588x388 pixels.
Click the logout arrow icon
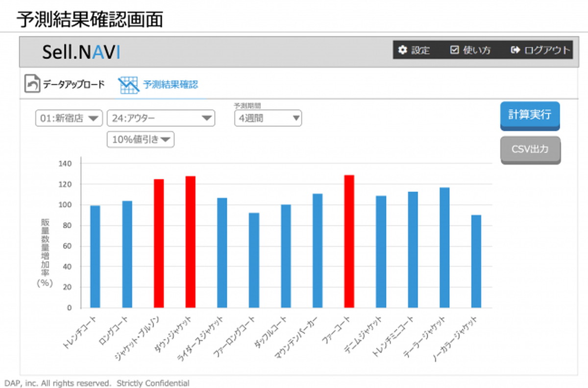coord(515,50)
